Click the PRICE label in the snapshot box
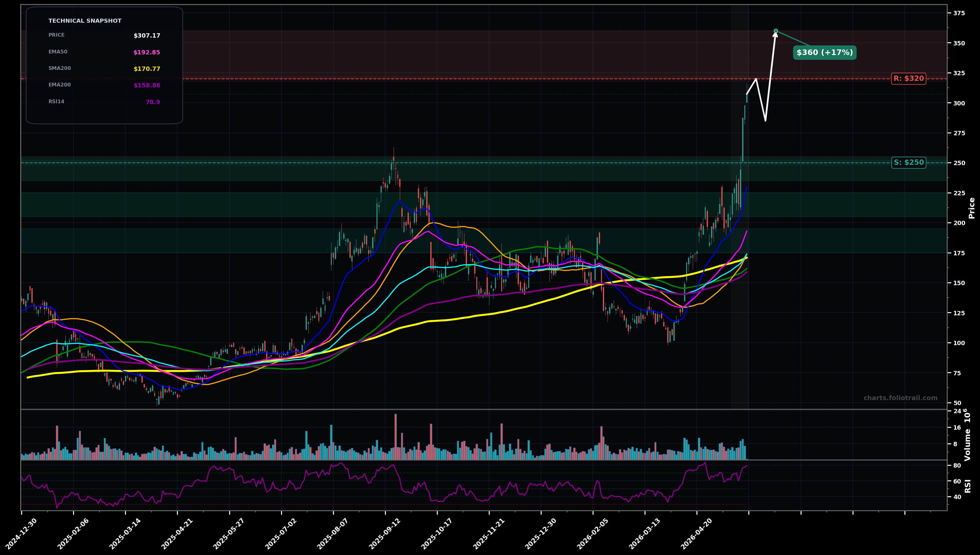The image size is (980, 555). tap(56, 35)
